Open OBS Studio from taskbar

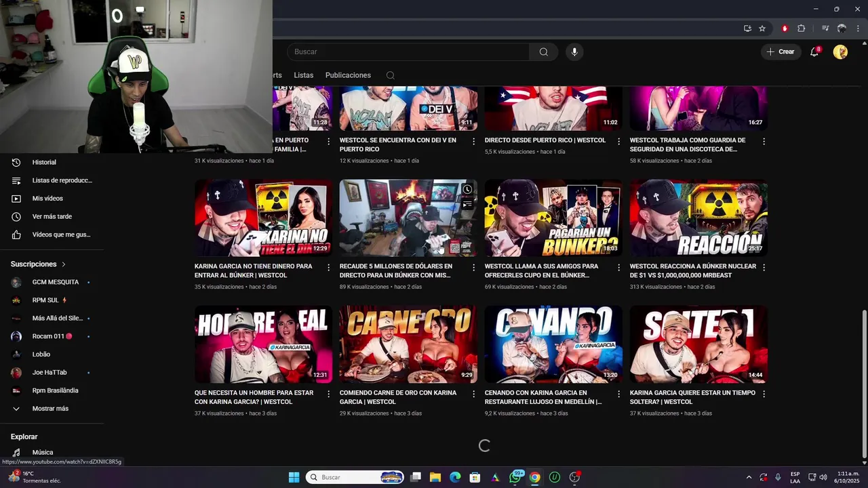click(574, 477)
